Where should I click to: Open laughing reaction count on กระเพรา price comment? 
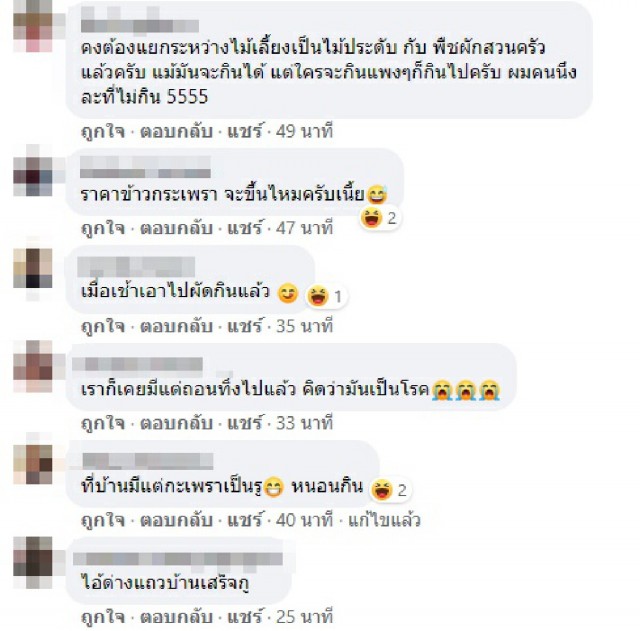[379, 218]
